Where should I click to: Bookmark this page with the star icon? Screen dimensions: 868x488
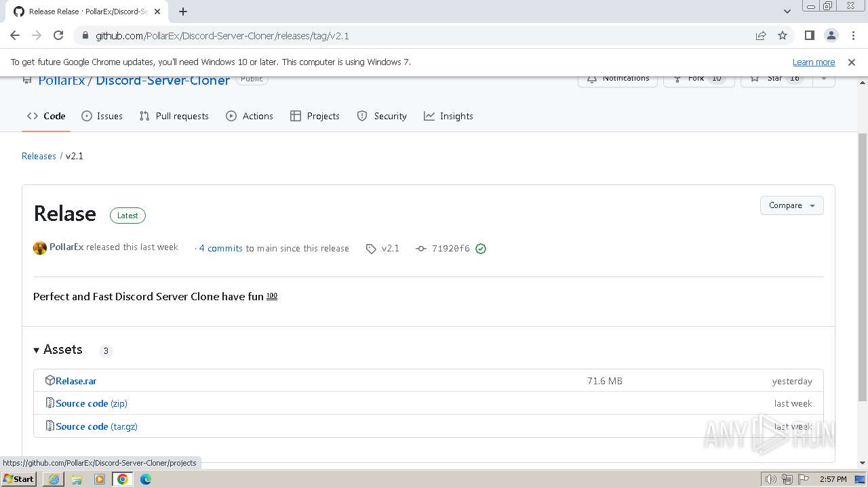783,35
